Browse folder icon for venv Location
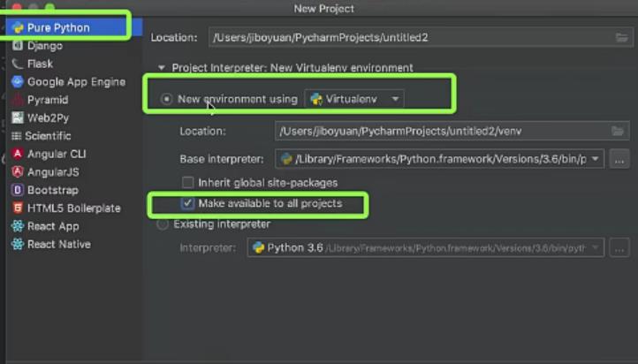Viewport: 638px width, 364px height. click(618, 131)
